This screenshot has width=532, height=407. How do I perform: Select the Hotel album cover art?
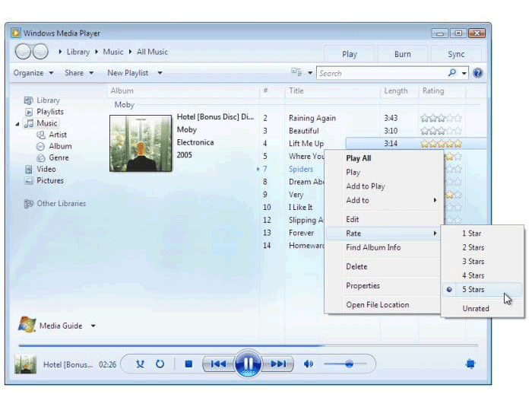pos(141,143)
